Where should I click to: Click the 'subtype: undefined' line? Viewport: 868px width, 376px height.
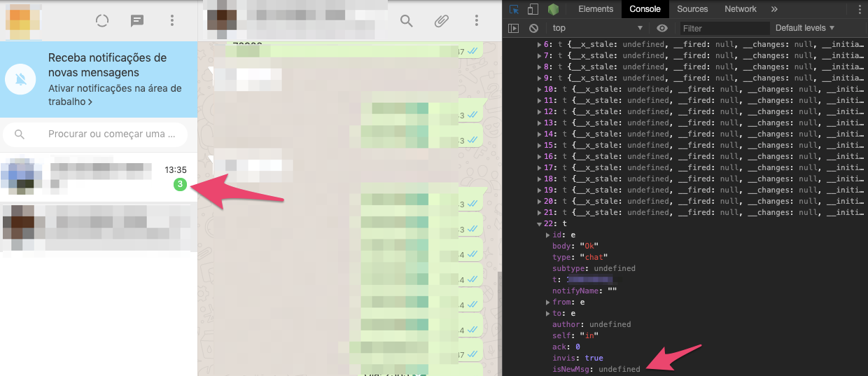[x=594, y=269]
